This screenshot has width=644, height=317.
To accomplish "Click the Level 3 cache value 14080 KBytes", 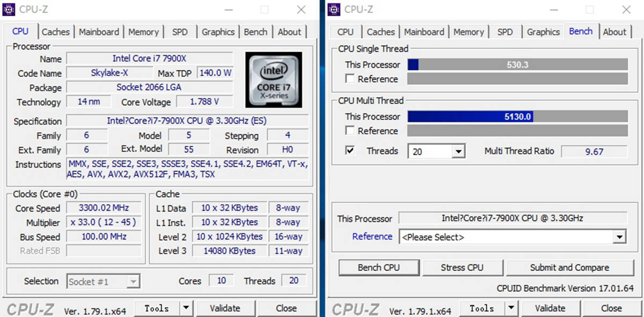I will pos(230,251).
